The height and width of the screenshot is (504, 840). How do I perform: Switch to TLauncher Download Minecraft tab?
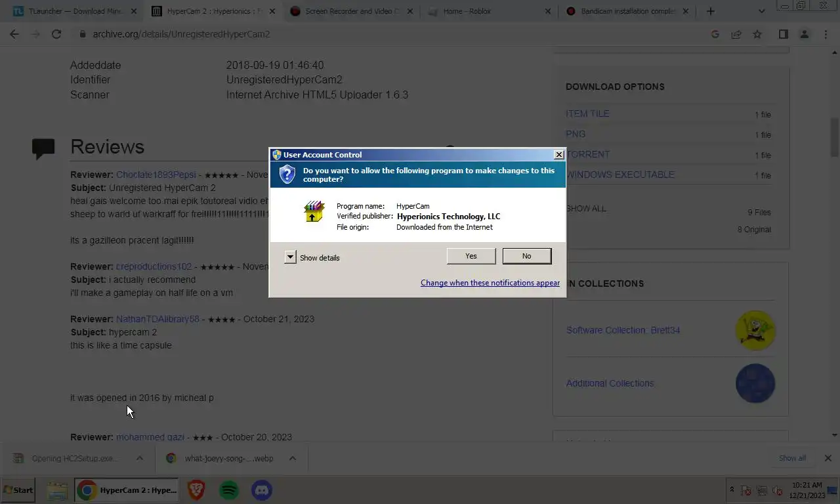(x=75, y=11)
